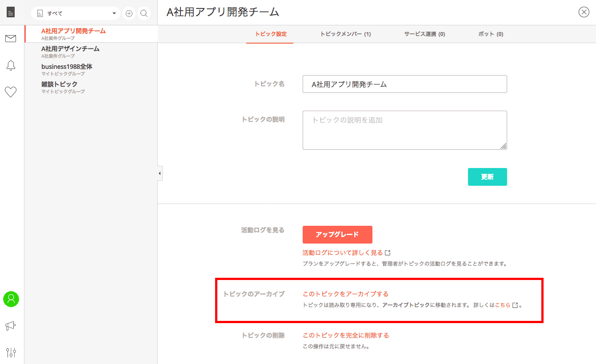Focus the トピックの説明 text area
The height and width of the screenshot is (364, 596).
[404, 130]
